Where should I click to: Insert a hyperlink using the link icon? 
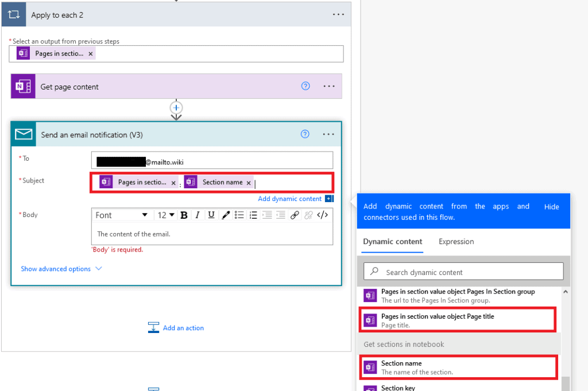click(x=295, y=215)
